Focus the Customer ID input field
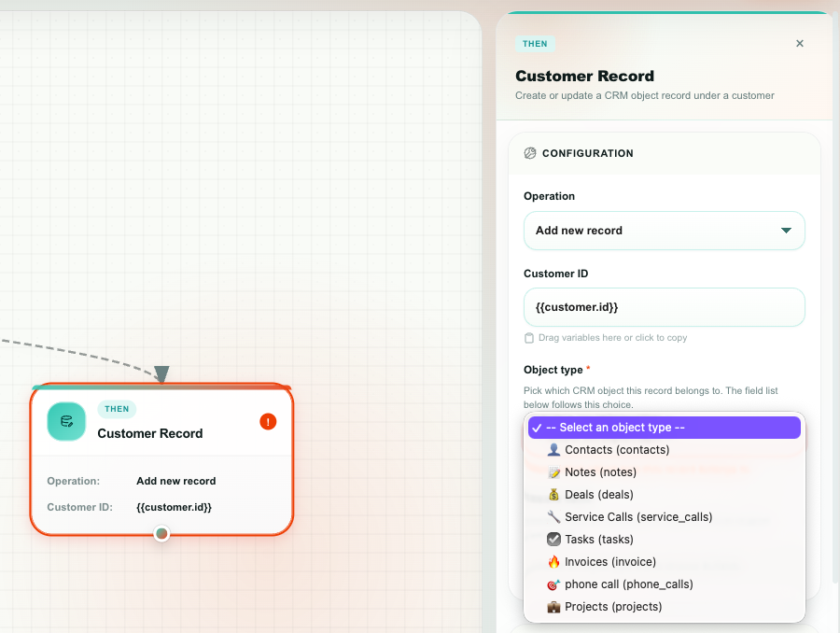The width and height of the screenshot is (840, 633). click(x=664, y=307)
